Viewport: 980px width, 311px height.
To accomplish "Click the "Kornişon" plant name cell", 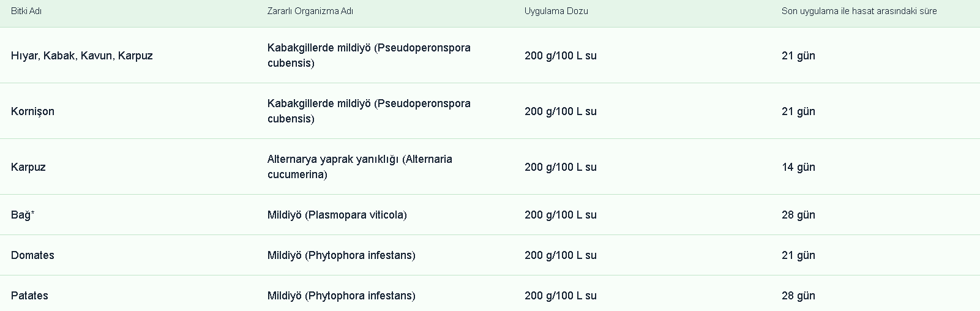I will point(33,111).
